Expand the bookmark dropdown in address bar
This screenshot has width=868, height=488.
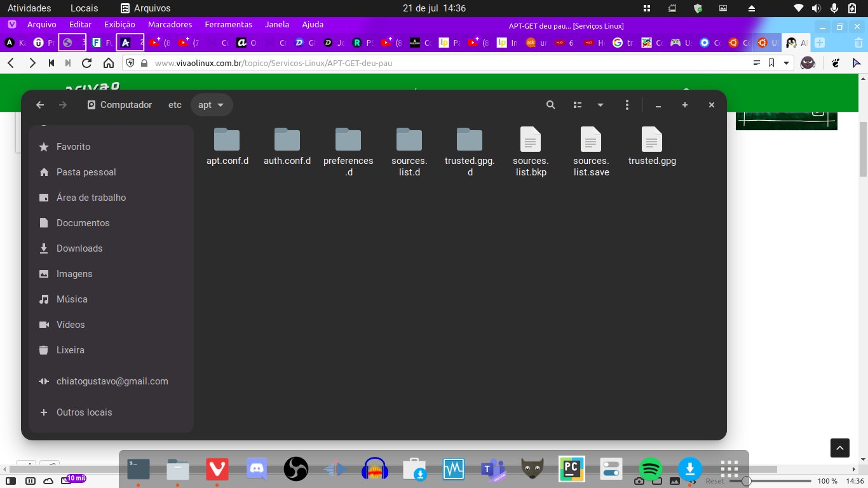coord(787,63)
